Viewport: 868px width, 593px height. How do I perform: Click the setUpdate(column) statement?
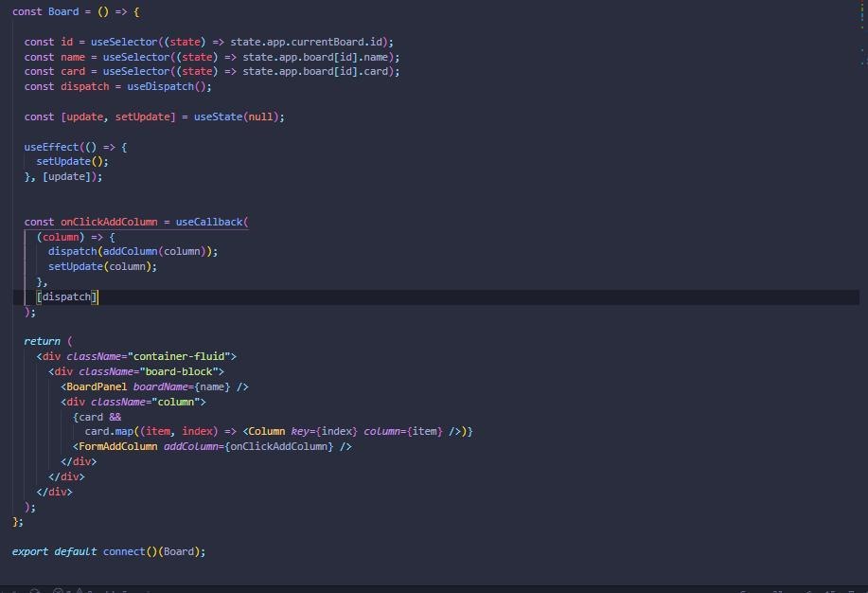pyautogui.click(x=102, y=266)
